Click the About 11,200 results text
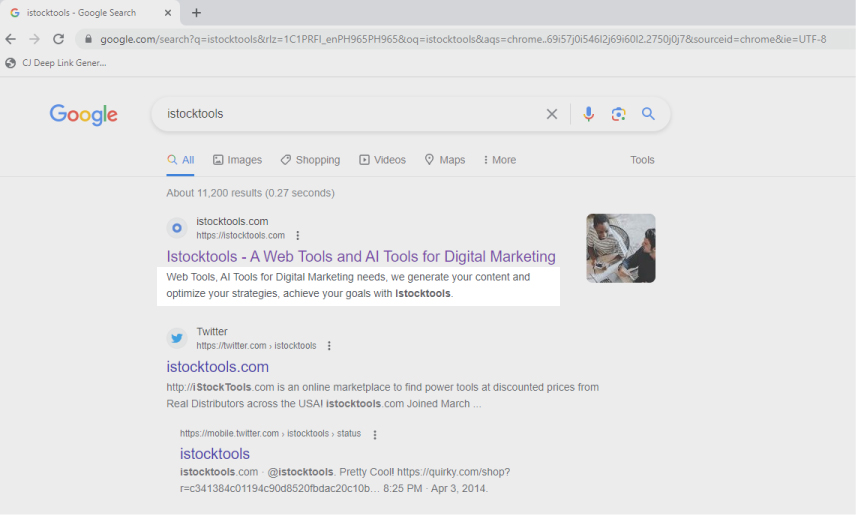Screen dimensions: 856x515 click(251, 193)
